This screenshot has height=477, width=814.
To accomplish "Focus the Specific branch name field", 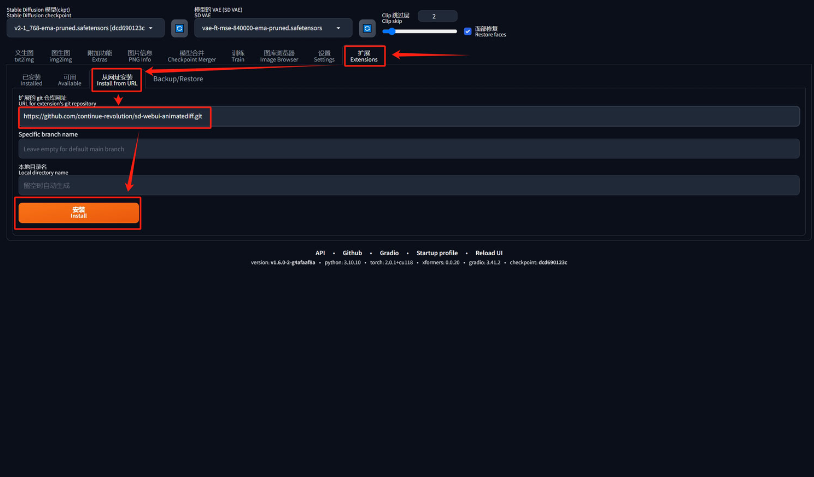I will (x=408, y=149).
